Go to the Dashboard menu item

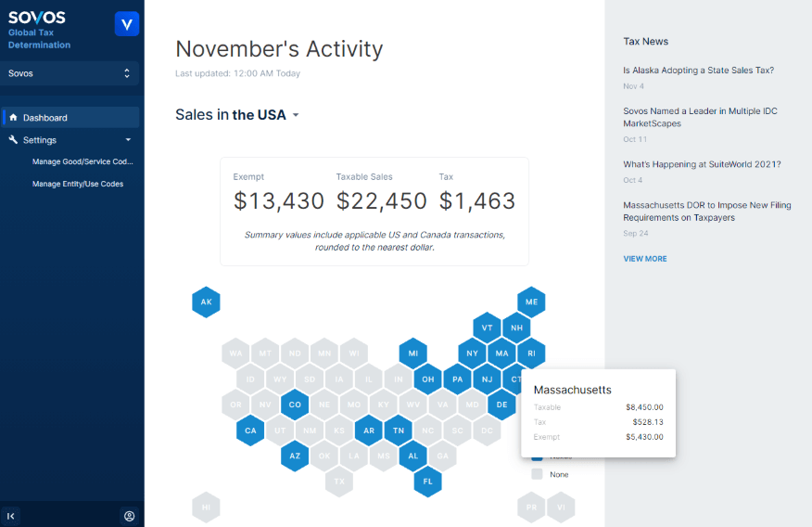point(45,118)
